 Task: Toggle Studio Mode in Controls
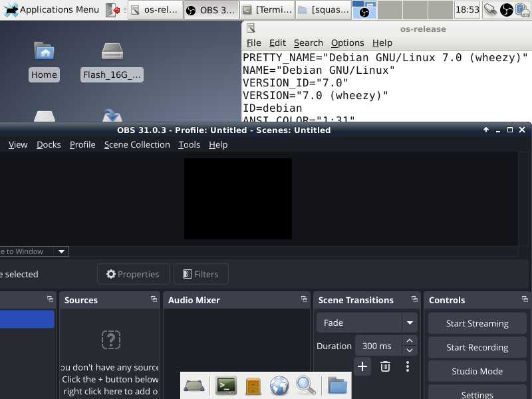pos(477,372)
